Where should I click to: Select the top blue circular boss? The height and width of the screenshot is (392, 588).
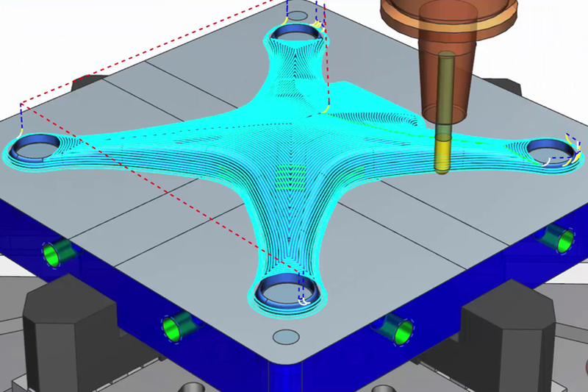[295, 32]
